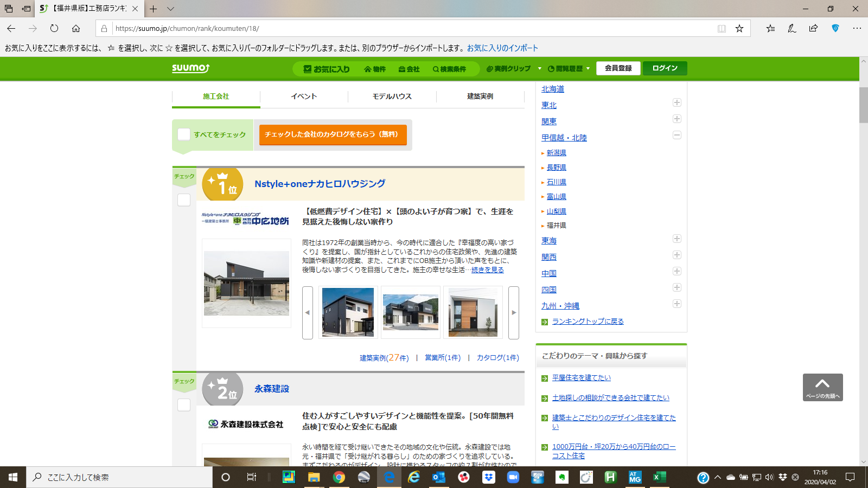Open 土地探しの相談ができる会社で建てたい link

coord(611,398)
